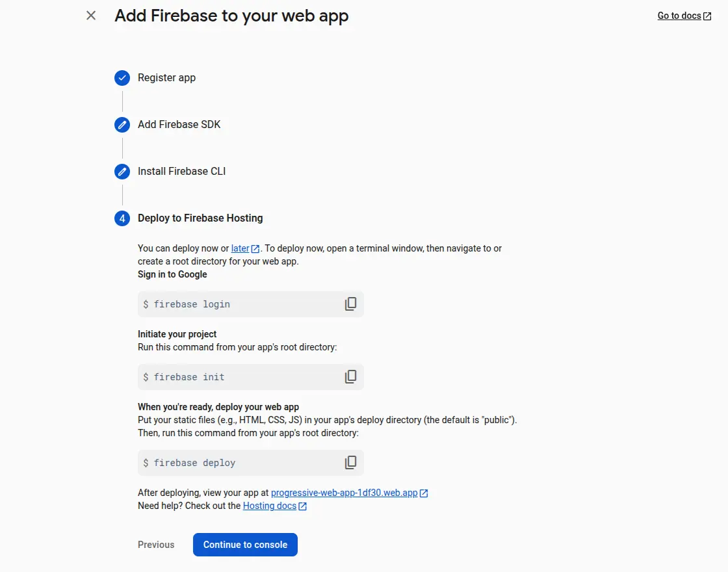Click the Add Firebase SDK pencil icon

122,125
